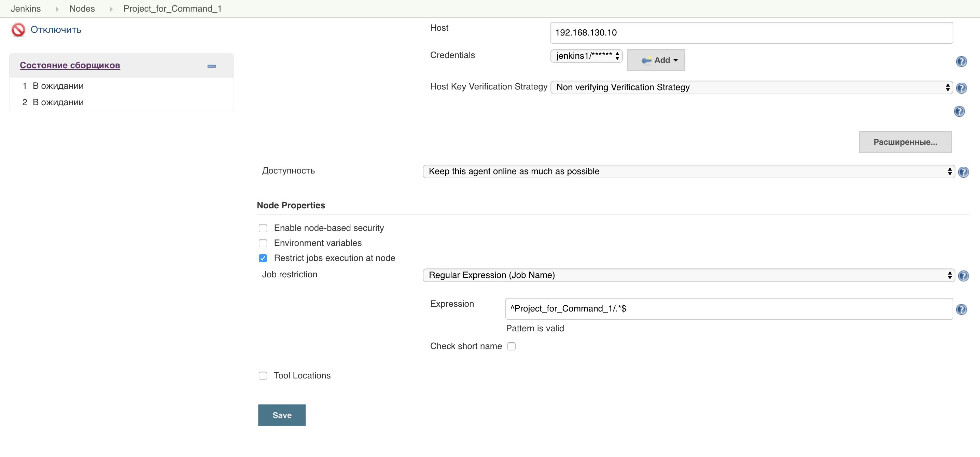
Task: Click the red Отключить disconnect icon
Action: coord(18,30)
